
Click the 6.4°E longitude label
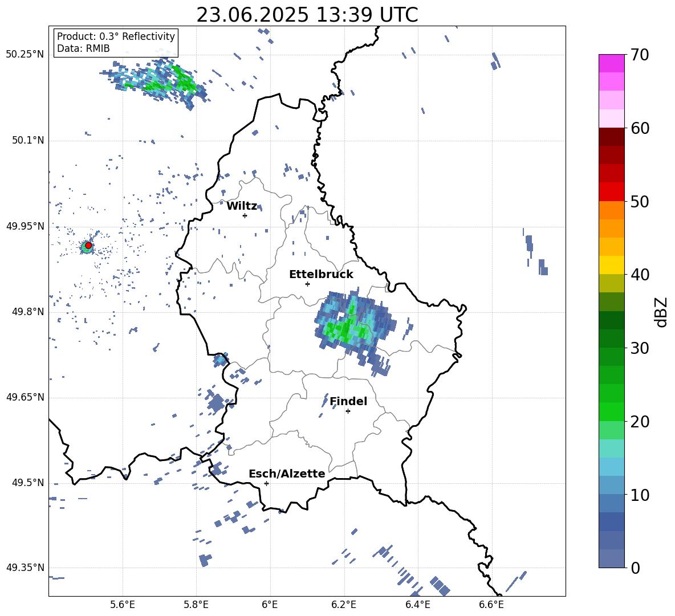pyautogui.click(x=417, y=605)
